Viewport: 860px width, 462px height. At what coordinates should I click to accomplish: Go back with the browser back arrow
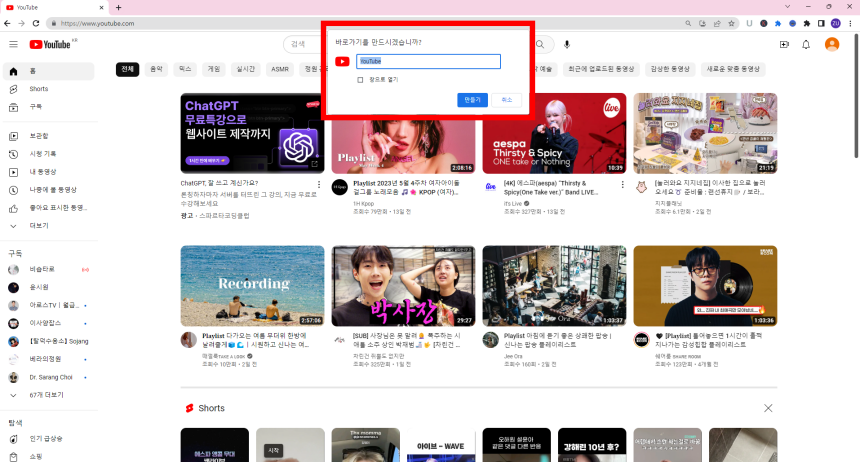coord(7,23)
